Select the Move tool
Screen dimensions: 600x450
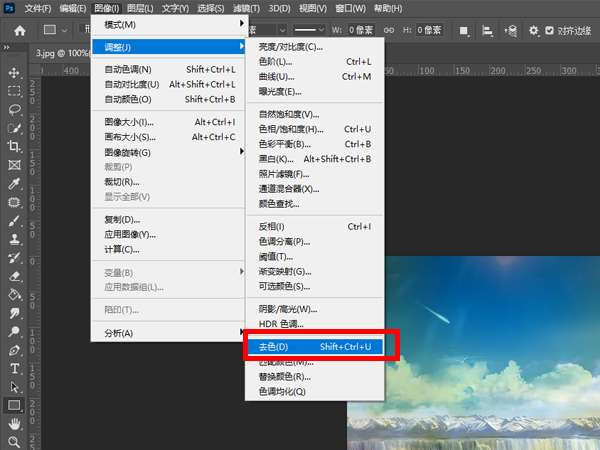click(14, 73)
